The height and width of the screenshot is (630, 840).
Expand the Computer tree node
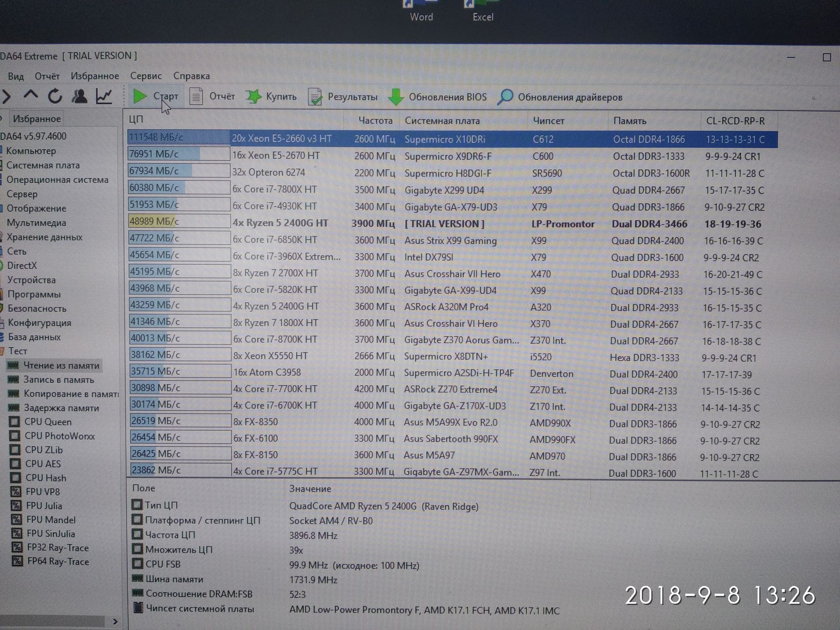pyautogui.click(x=31, y=151)
